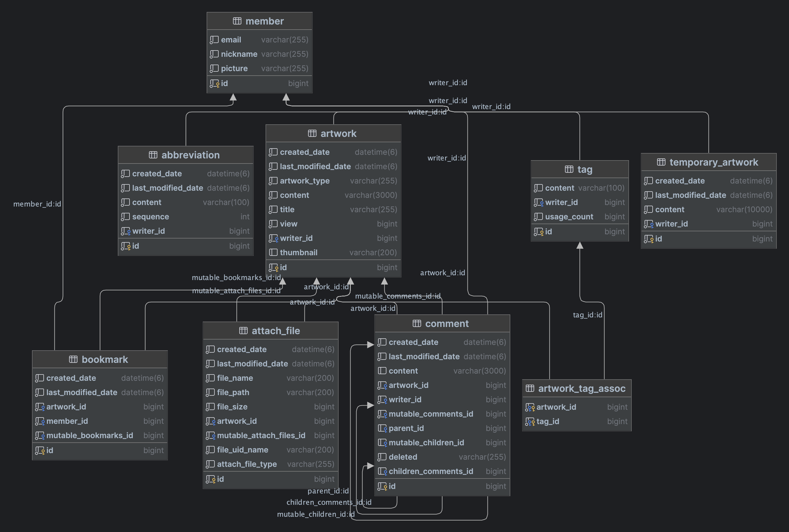789x532 pixels.
Task: Click the mutable_attach_files_id:id relationship label
Action: [236, 291]
